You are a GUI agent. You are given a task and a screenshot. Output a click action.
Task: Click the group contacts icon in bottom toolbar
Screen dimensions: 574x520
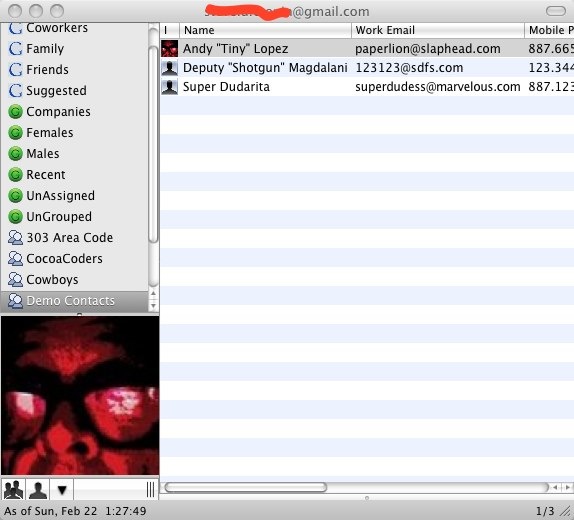coord(13,489)
